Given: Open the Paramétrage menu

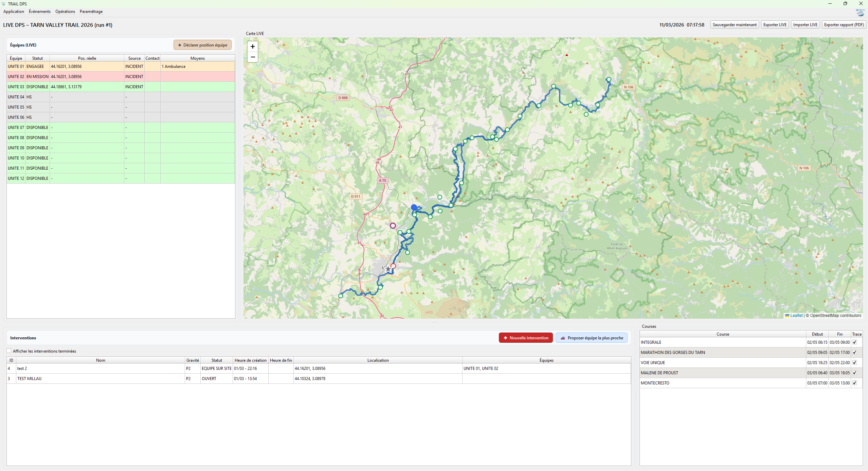Looking at the screenshot, I should pyautogui.click(x=91, y=12).
